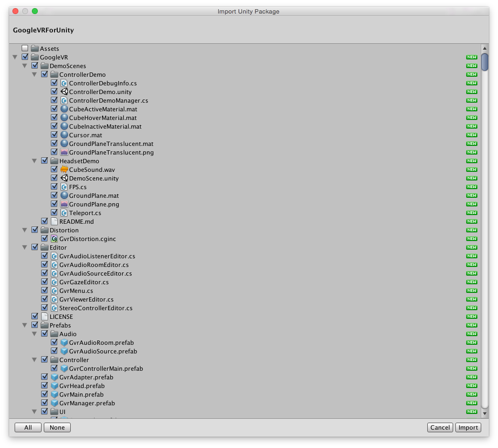Image resolution: width=498 pixels, height=448 pixels.
Task: Click the script icon for Teleport.cs
Action: [64, 213]
